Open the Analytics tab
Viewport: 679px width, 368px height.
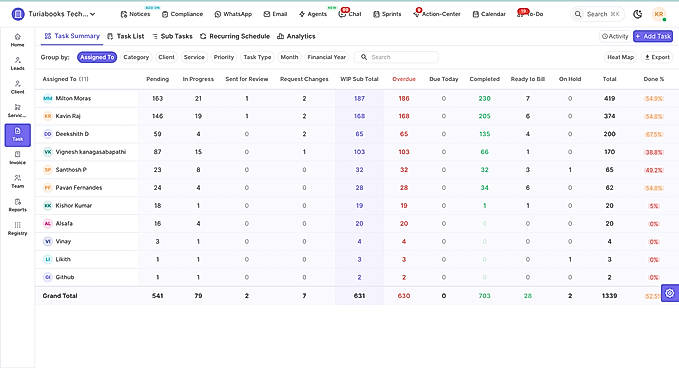click(x=296, y=36)
